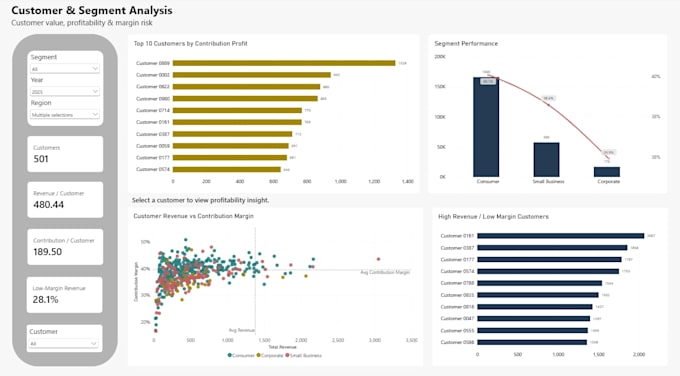
Task: Select the Customer 0714 bar in Top 10 chart
Action: (237, 111)
